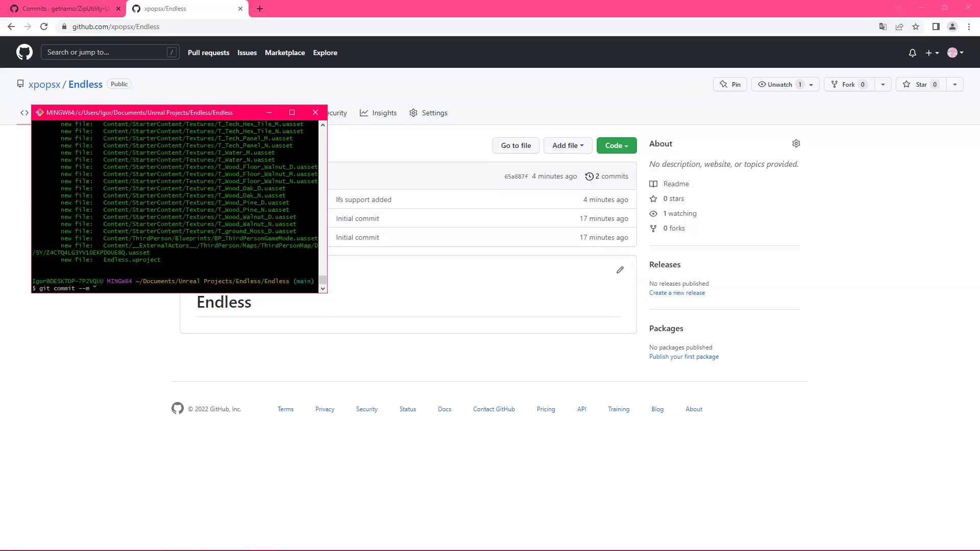Screen dimensions: 980x551
Task: Open a new browser tab
Action: coord(260,9)
